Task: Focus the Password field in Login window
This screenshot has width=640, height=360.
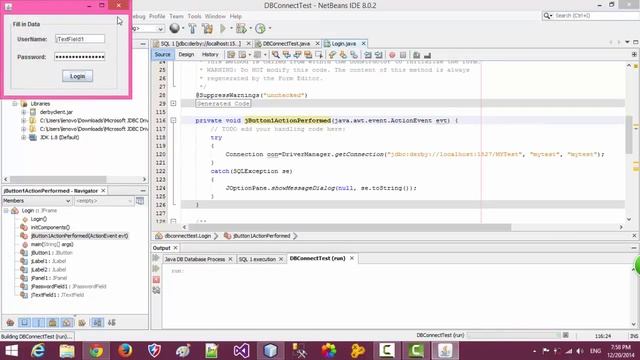Action: tap(80, 57)
